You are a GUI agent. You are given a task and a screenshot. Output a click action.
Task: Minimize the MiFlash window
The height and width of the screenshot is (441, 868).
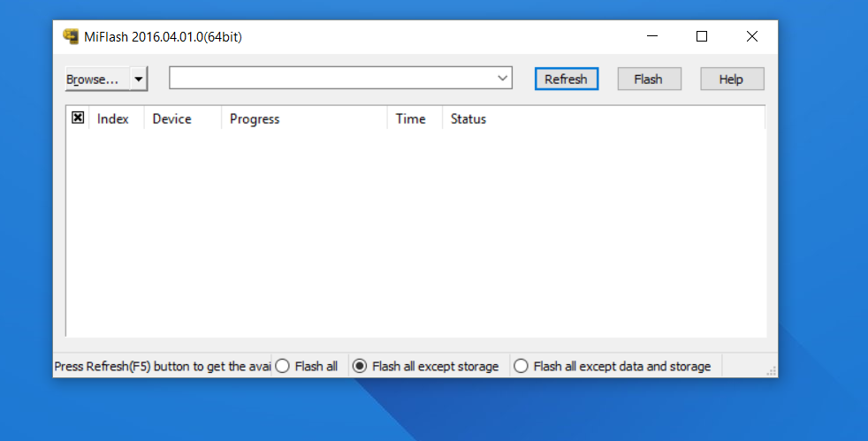point(652,37)
